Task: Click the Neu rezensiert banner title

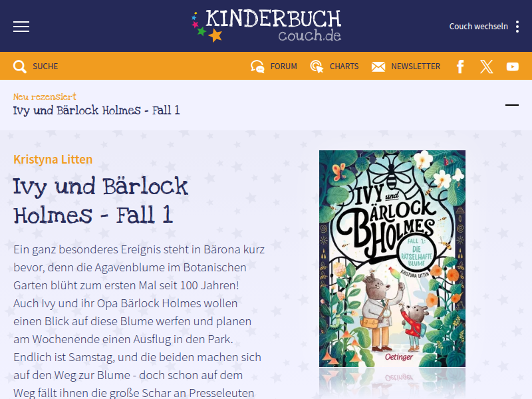Action: point(96,110)
